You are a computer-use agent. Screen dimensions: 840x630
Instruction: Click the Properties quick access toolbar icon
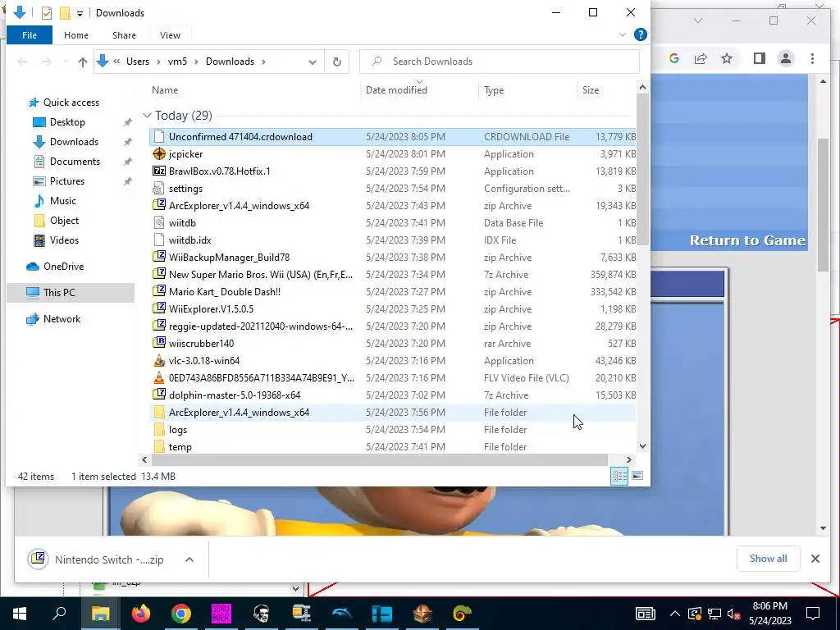(x=47, y=13)
